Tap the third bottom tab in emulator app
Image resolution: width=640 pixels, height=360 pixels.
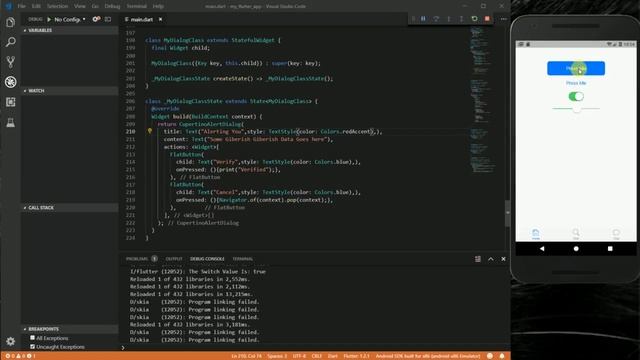tap(616, 234)
